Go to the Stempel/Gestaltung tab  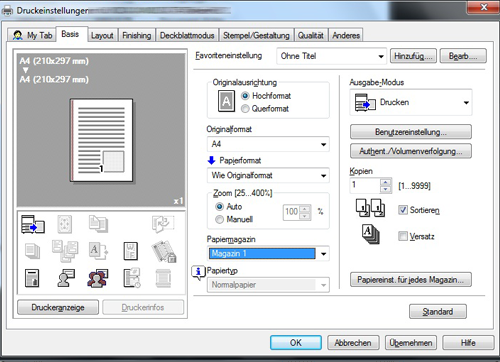coord(256,35)
